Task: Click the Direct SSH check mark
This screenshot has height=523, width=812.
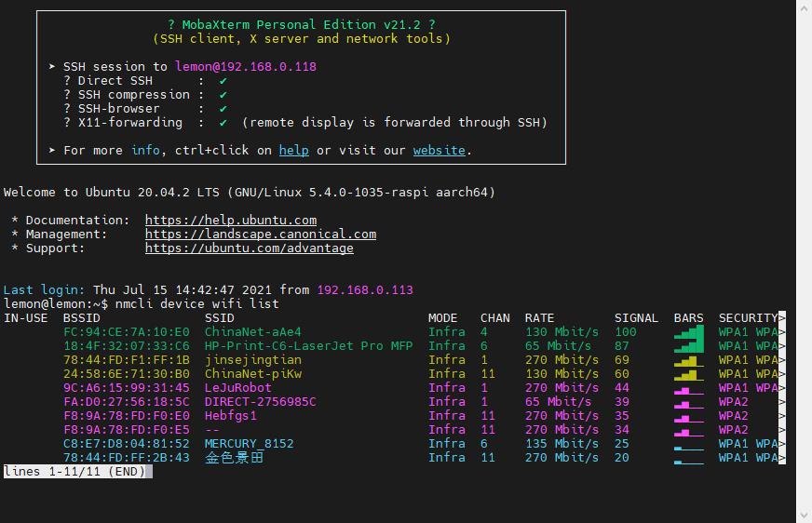Action: (223, 81)
